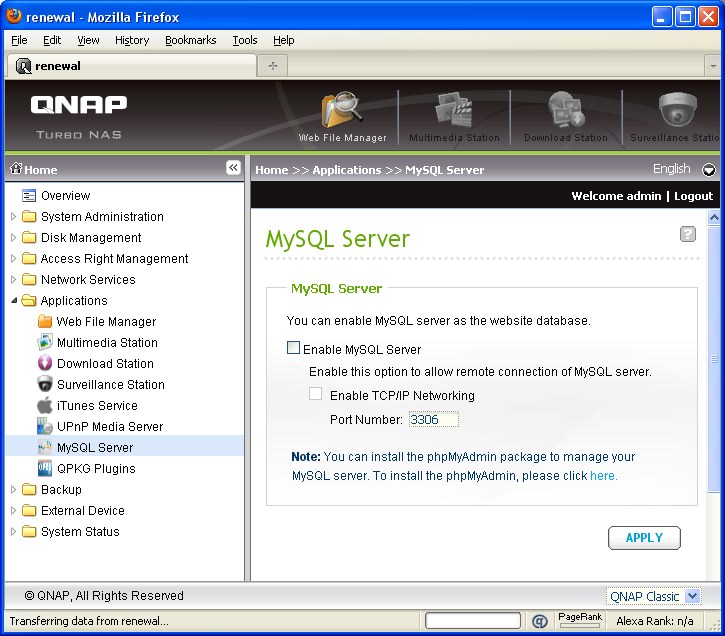The width and height of the screenshot is (725, 636).
Task: Select UPnP Media Server in the tree
Action: pyautogui.click(x=110, y=426)
